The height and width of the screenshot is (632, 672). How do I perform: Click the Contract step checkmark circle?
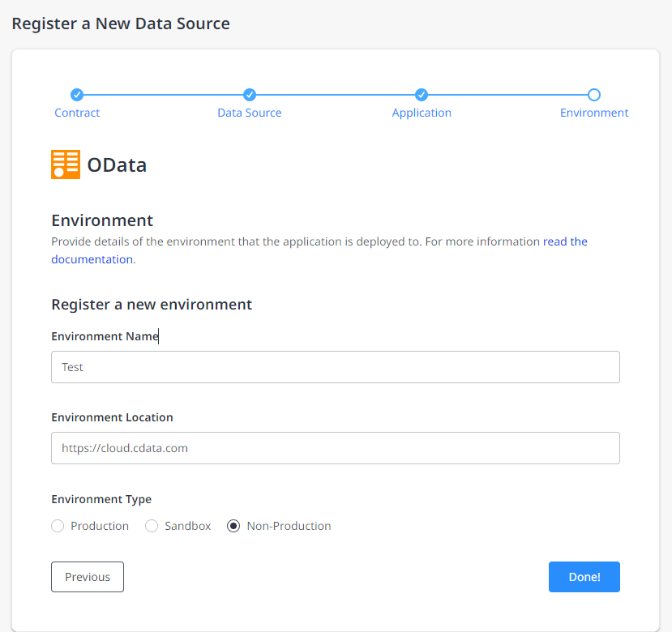(77, 95)
